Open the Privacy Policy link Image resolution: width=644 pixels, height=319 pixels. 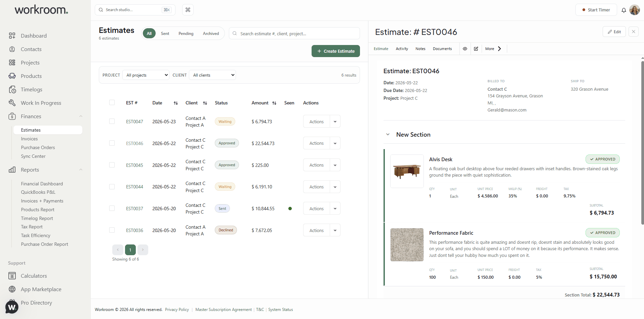[177, 310]
